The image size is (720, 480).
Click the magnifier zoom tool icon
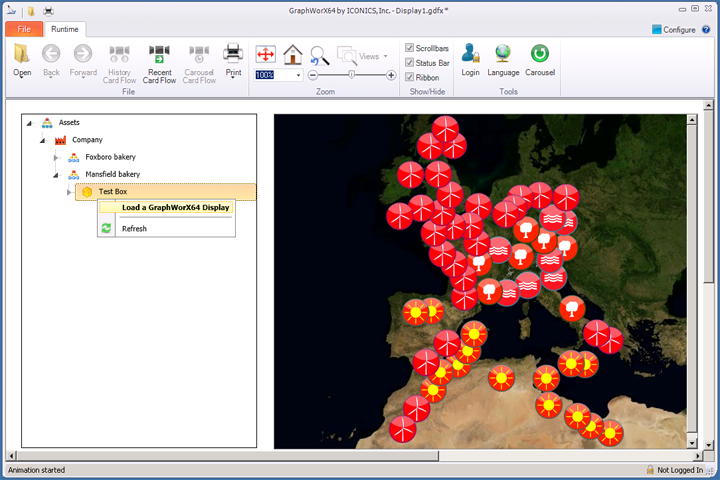[x=319, y=56]
